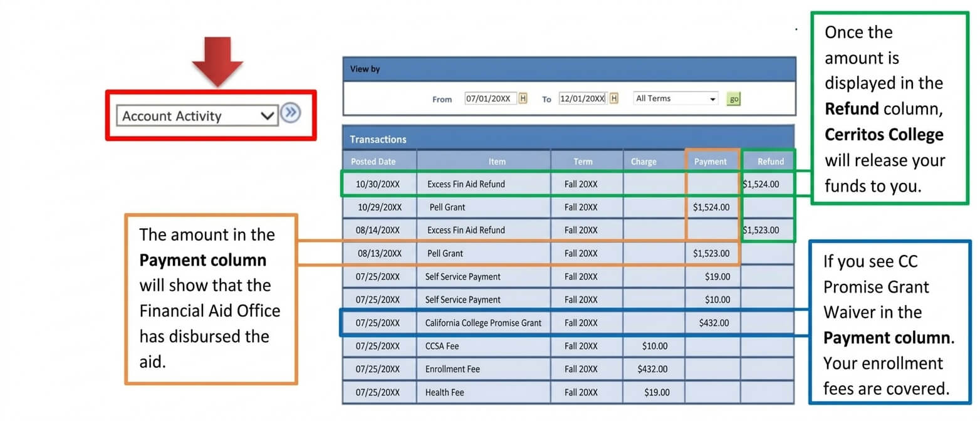The height and width of the screenshot is (421, 980).
Task: Select the California College Promise Grant item
Action: 483,323
